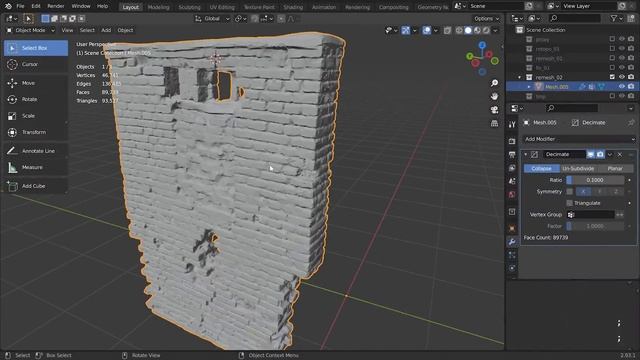Click the zoom magnifier viewport icon

click(x=494, y=83)
